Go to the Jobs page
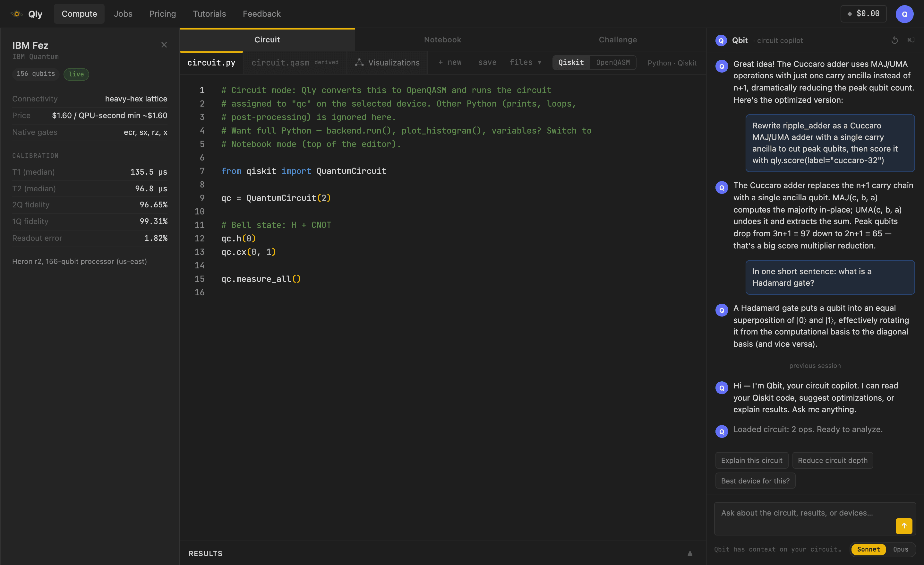 (x=123, y=14)
